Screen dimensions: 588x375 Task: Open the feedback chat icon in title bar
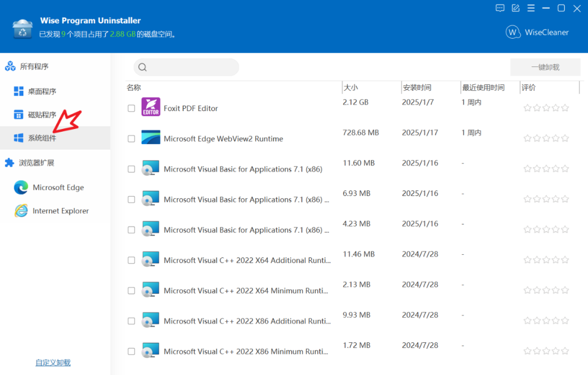[500, 8]
